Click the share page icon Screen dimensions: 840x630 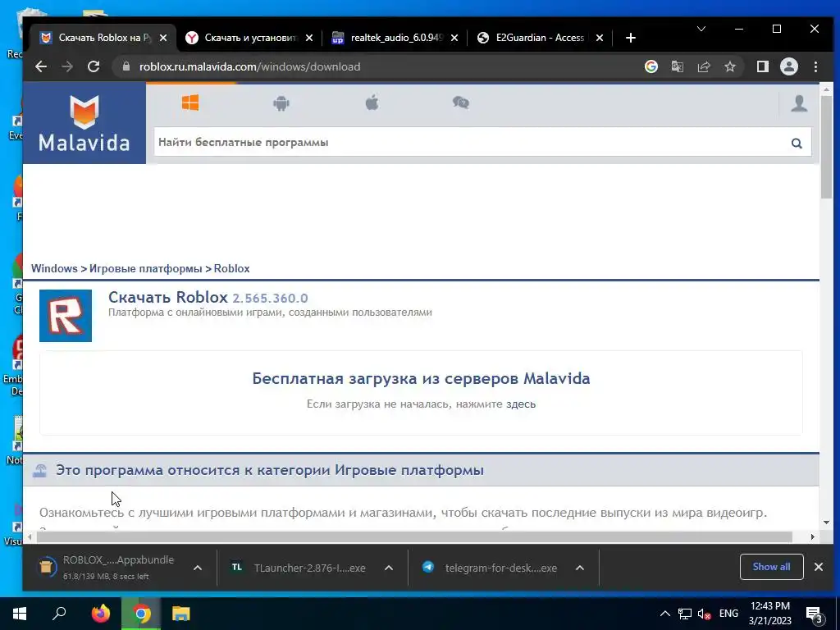703,66
